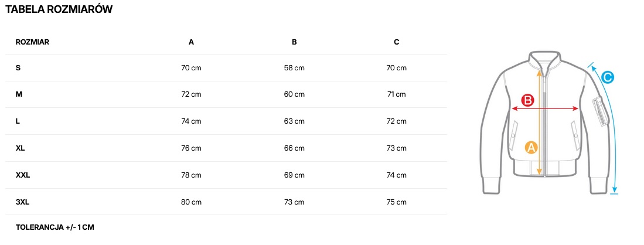Viewport: 644px width, 245px height.
Task: Choose the XL row label
Action: click(21, 148)
